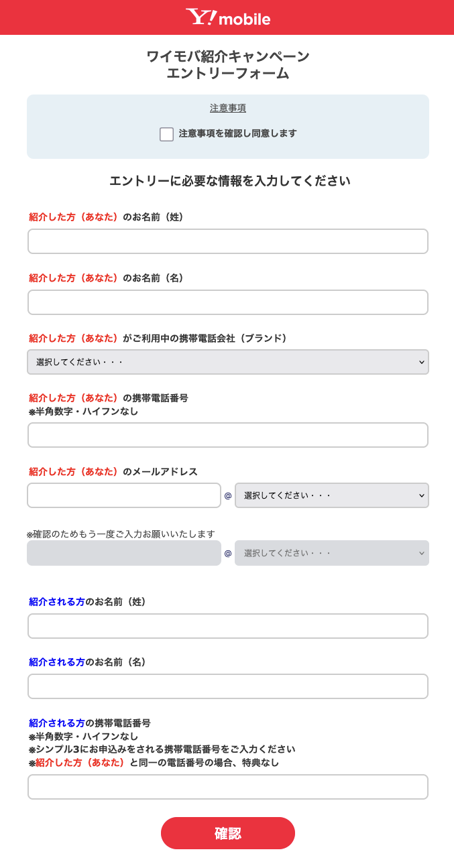Click the referrer's mobile number field
Viewport: 454px width, 868px height.
point(228,435)
